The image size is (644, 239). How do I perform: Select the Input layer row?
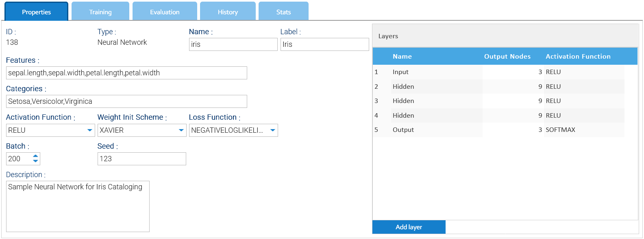pyautogui.click(x=498, y=72)
